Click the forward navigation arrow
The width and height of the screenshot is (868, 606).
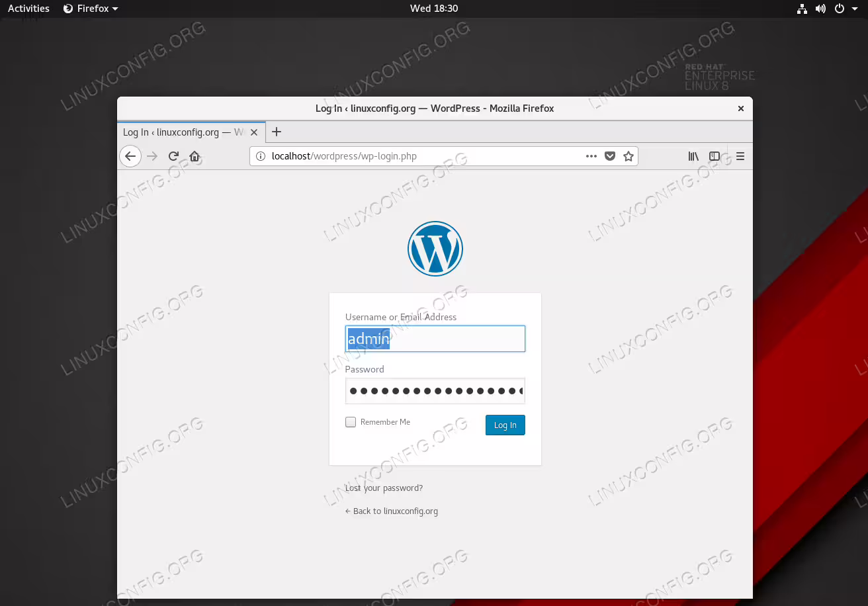(152, 156)
